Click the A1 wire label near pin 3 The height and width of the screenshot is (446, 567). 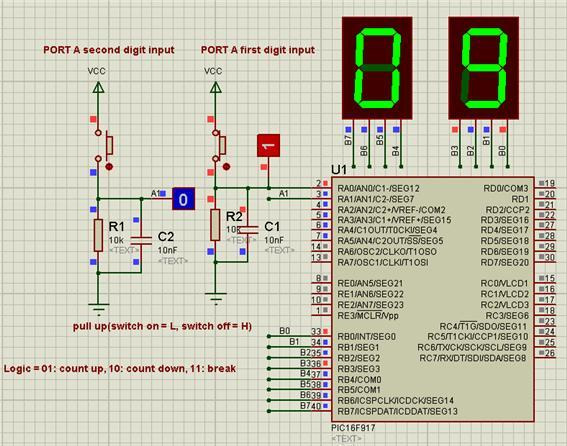(284, 194)
